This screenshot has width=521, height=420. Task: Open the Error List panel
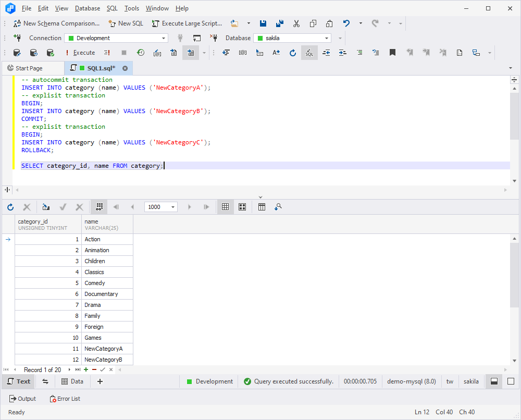pos(65,399)
